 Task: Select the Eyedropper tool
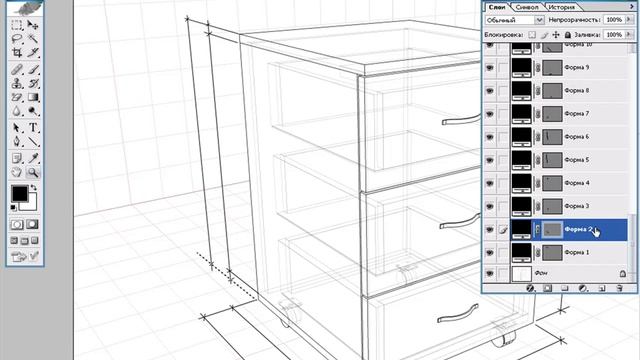33,158
